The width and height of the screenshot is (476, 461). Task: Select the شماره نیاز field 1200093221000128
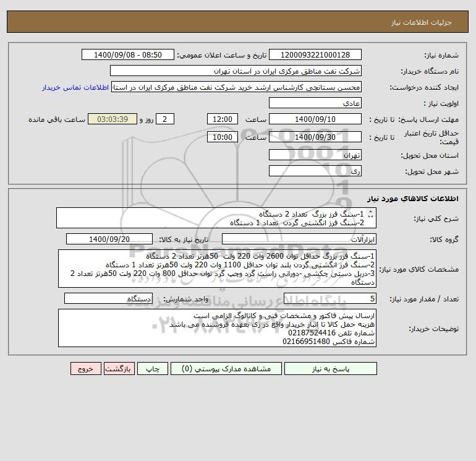click(x=315, y=54)
